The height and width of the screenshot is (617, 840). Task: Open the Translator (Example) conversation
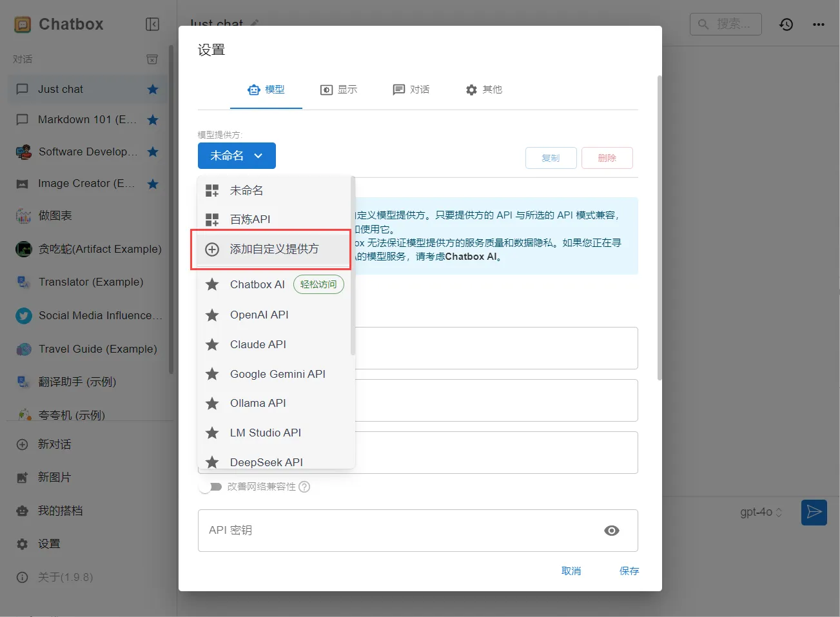pos(88,282)
